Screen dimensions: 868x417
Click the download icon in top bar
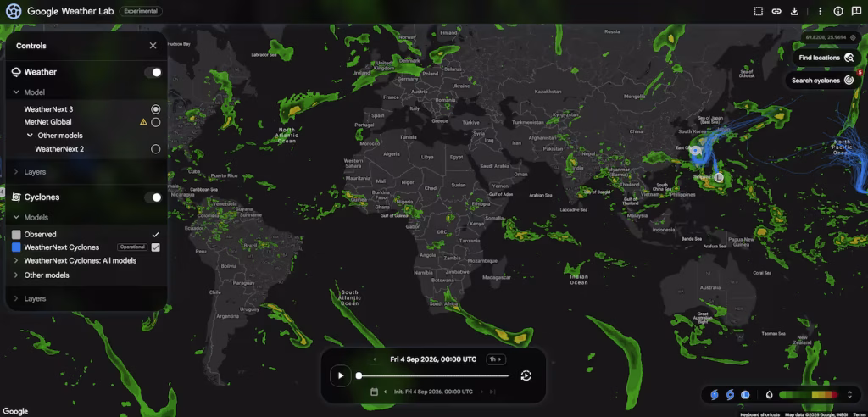(794, 11)
